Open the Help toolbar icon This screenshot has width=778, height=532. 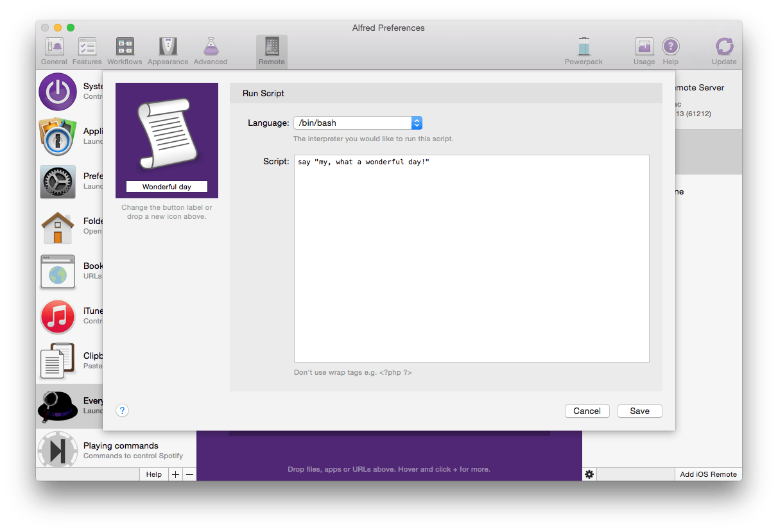click(x=671, y=48)
